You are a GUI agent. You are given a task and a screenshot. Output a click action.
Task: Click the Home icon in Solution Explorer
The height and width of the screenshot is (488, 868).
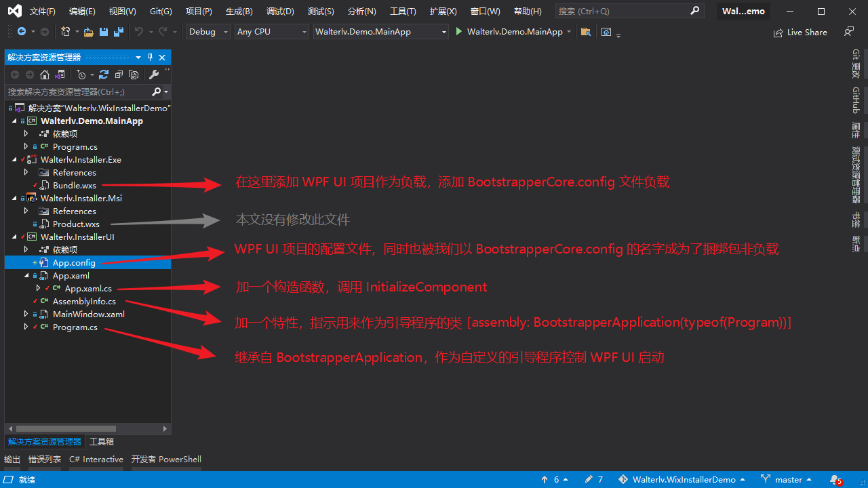[45, 75]
